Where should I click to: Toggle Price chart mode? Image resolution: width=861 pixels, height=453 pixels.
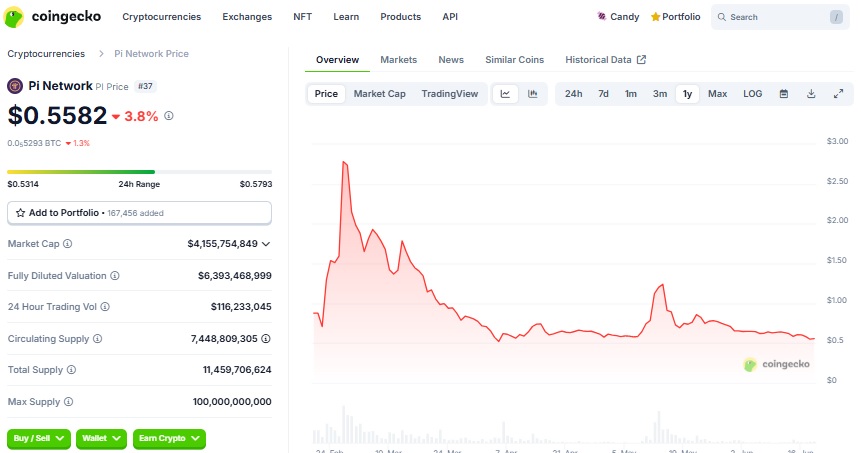click(326, 94)
